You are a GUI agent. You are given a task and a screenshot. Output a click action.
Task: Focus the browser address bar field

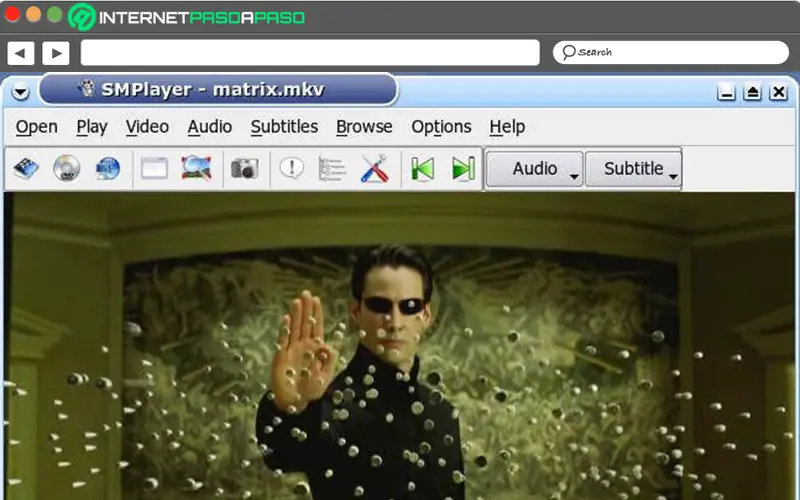pyautogui.click(x=310, y=53)
